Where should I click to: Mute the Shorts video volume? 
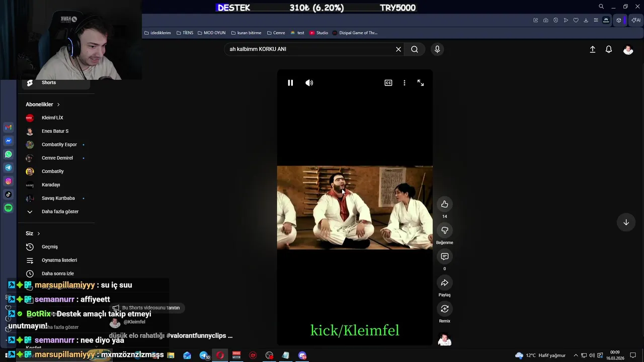[309, 83]
